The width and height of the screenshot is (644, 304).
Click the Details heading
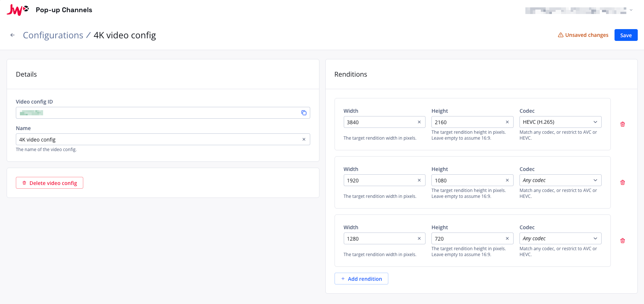[26, 74]
